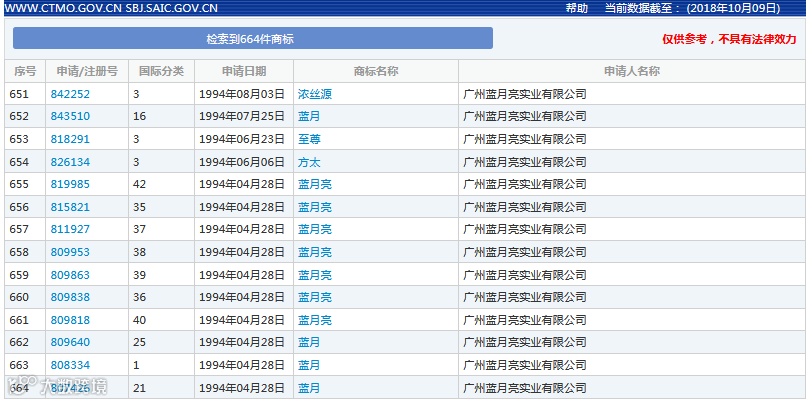Click the 检索到664件商标 results bar
The height and width of the screenshot is (402, 812).
[x=253, y=38]
